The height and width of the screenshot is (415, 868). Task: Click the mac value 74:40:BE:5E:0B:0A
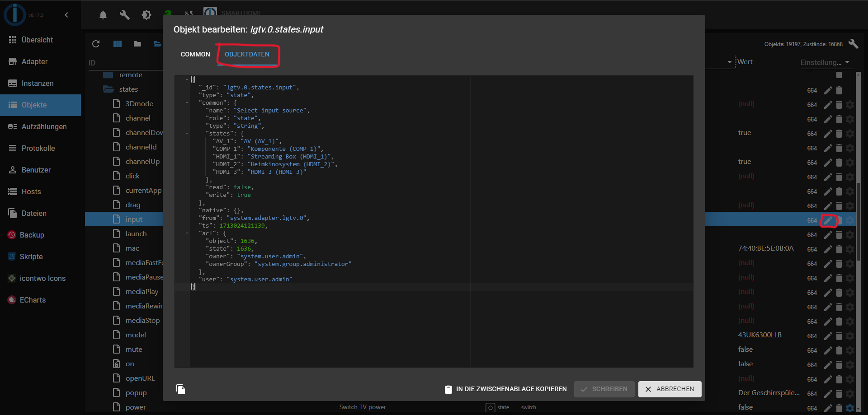pyautogui.click(x=766, y=248)
